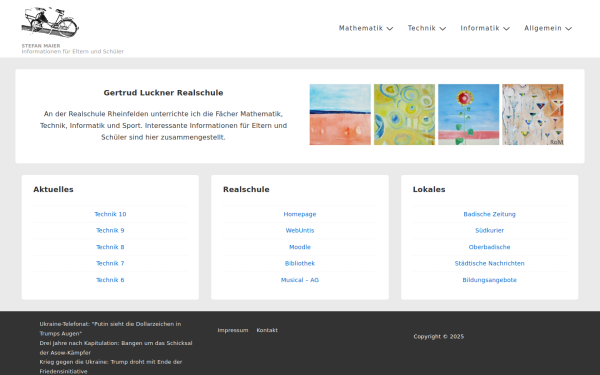The width and height of the screenshot is (600, 375).
Task: Expand the Allgemein menu chevron
Action: (x=569, y=28)
